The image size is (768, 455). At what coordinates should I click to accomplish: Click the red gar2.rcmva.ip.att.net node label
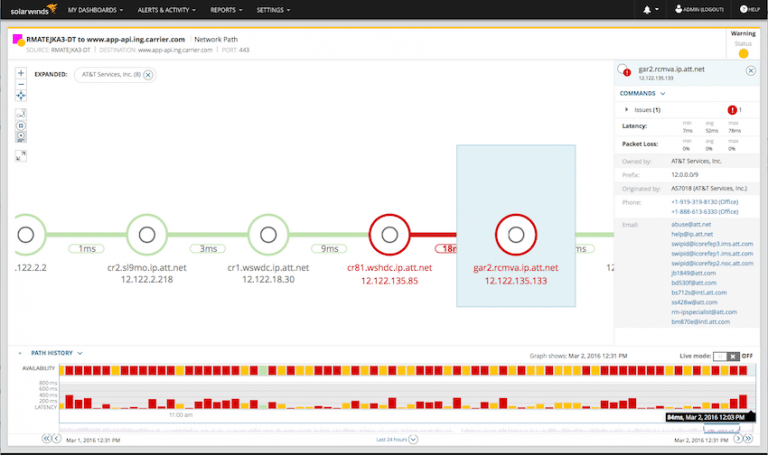click(x=516, y=268)
